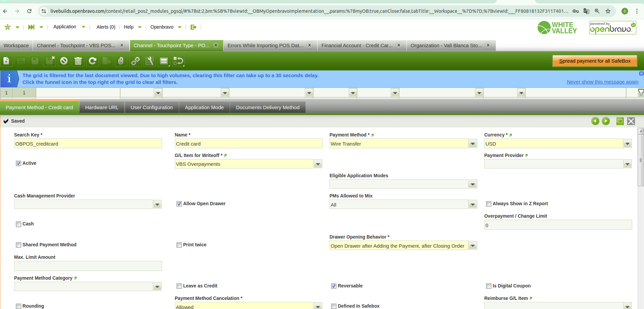Click the logout icon in top menu

point(193,27)
